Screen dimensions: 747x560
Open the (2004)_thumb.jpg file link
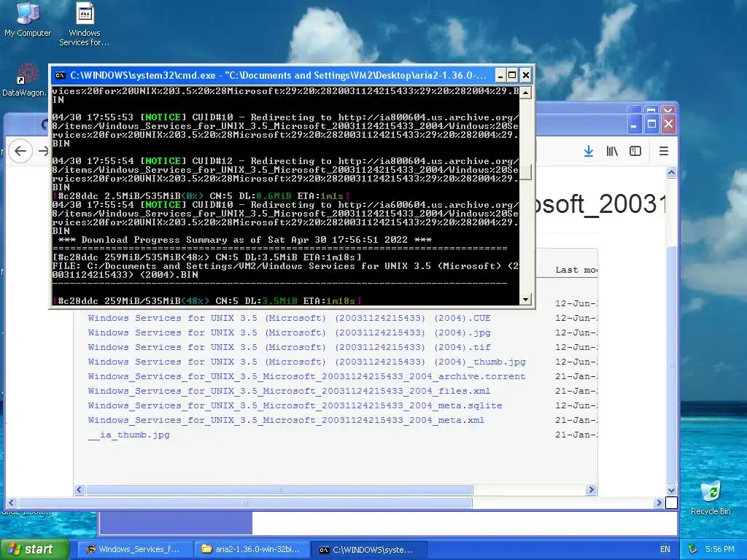pos(307,362)
